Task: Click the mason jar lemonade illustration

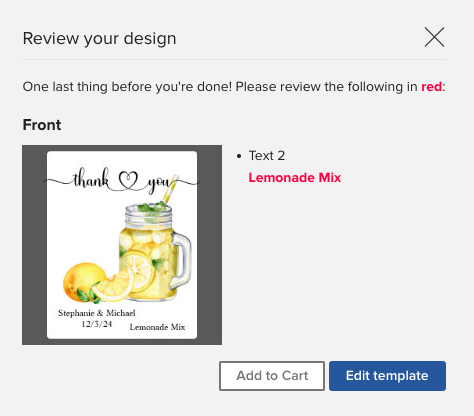Action: point(155,252)
